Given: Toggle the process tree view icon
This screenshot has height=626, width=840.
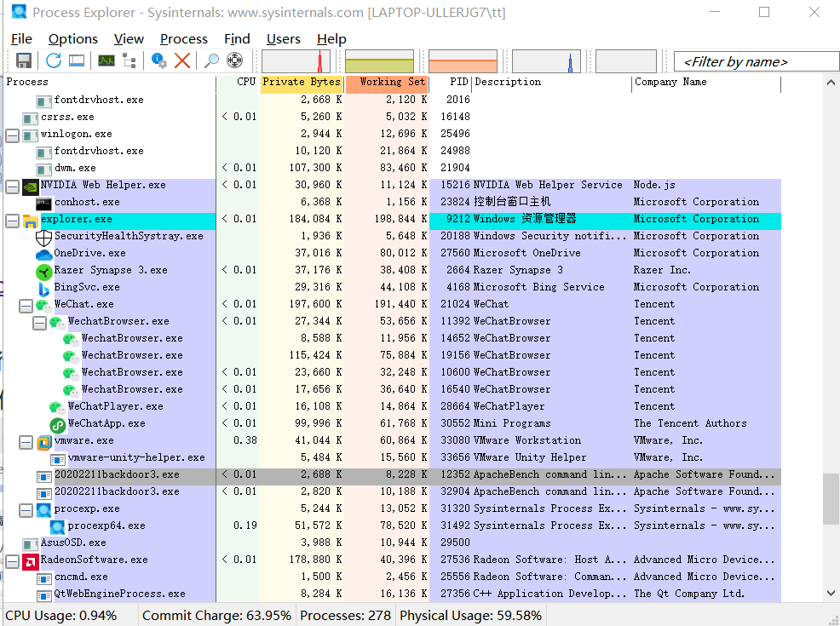Looking at the screenshot, I should click(x=129, y=60).
